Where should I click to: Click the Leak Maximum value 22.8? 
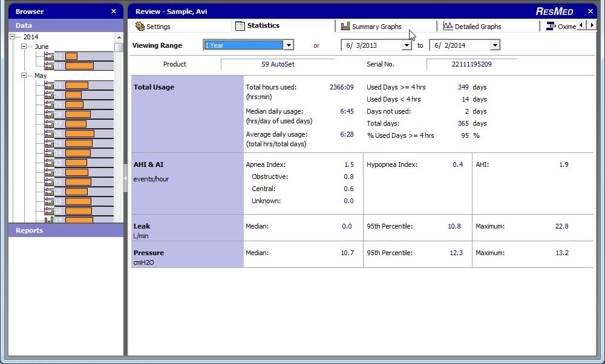coord(562,226)
